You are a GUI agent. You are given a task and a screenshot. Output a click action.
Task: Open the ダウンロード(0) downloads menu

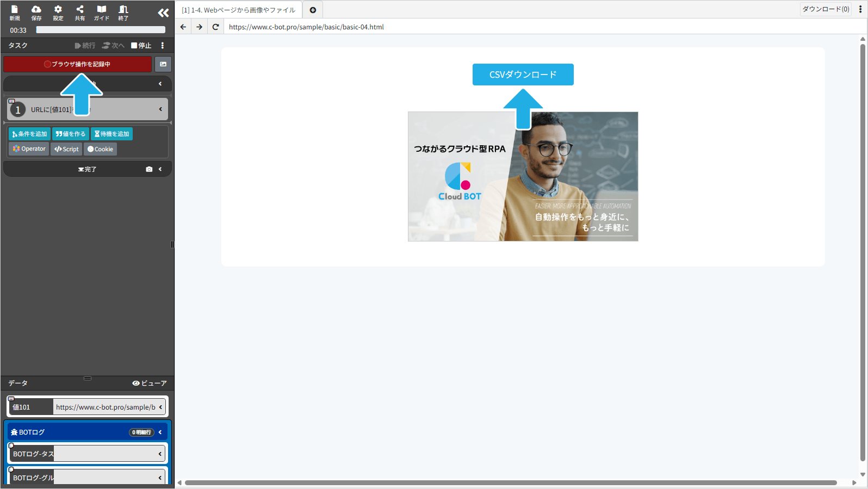[826, 9]
